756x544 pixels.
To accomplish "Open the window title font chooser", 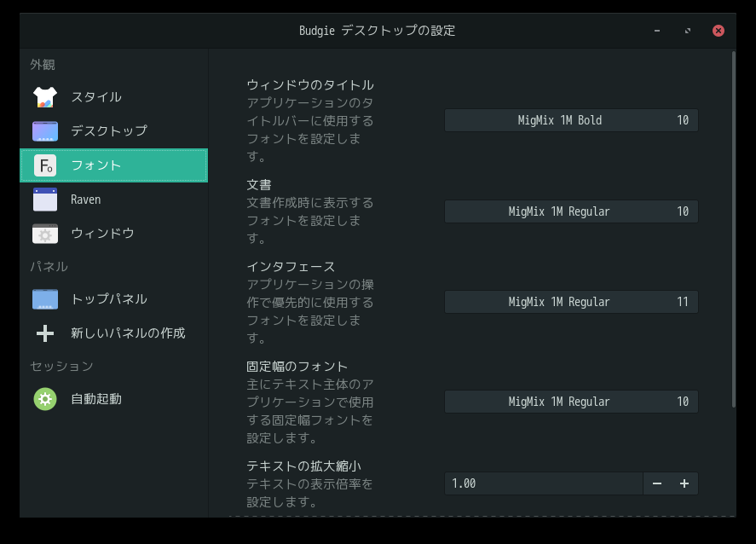I will [x=571, y=120].
